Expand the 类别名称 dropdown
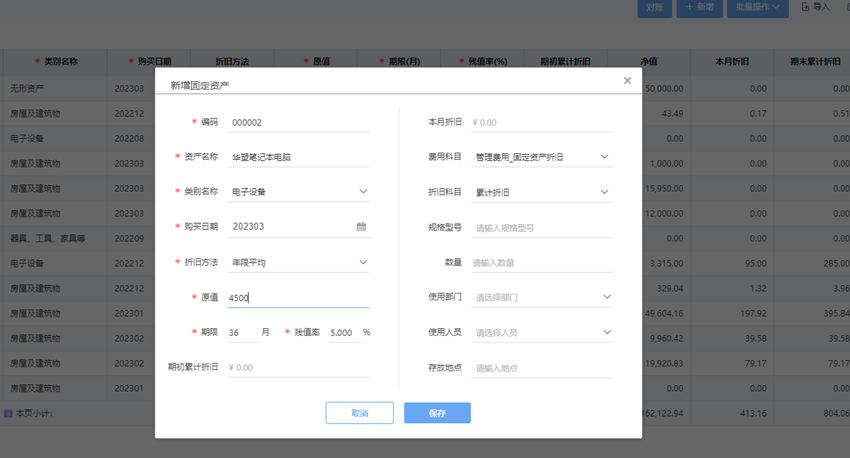The width and height of the screenshot is (850, 458). (362, 192)
